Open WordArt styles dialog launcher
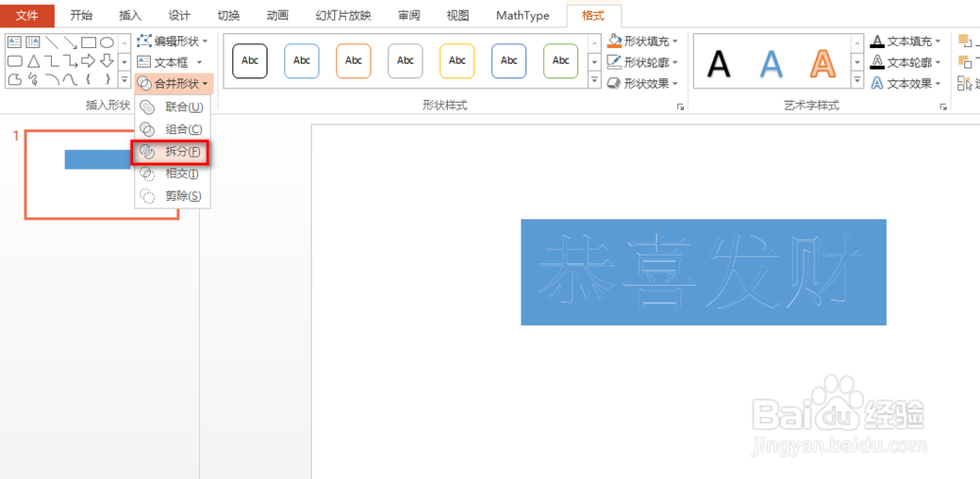 coord(943,108)
